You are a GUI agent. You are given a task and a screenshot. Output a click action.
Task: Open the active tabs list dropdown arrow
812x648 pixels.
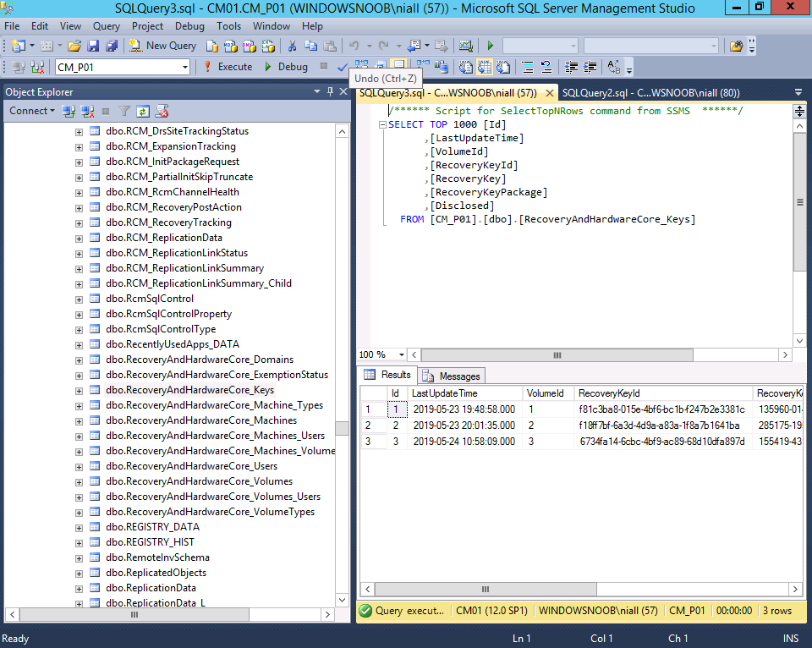(798, 92)
